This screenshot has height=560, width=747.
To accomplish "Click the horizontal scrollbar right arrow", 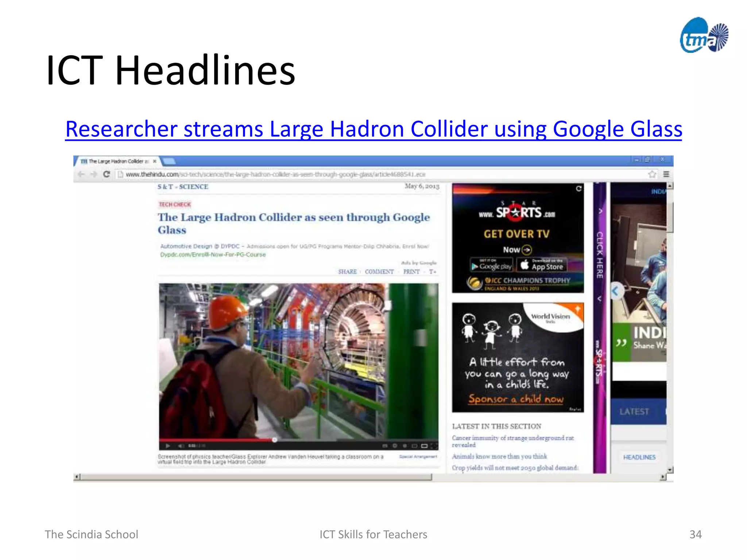I will point(663,477).
